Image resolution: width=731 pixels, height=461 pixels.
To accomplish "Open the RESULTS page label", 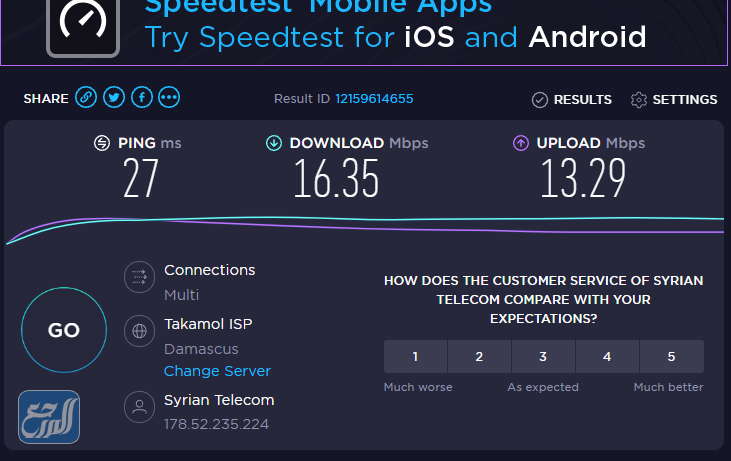I will (x=582, y=100).
